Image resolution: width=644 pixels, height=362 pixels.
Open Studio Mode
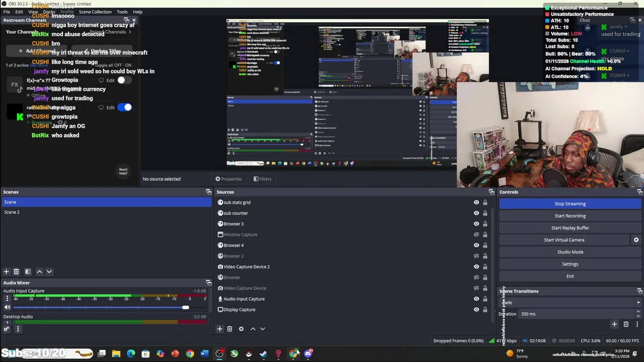point(570,252)
